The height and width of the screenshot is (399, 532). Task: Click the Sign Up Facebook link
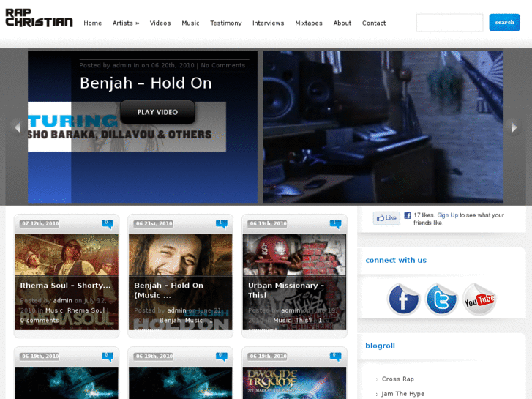(448, 215)
